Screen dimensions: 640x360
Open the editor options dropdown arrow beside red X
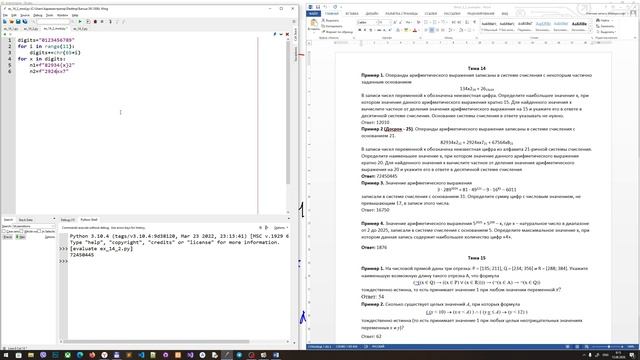pyautogui.click(x=281, y=35)
